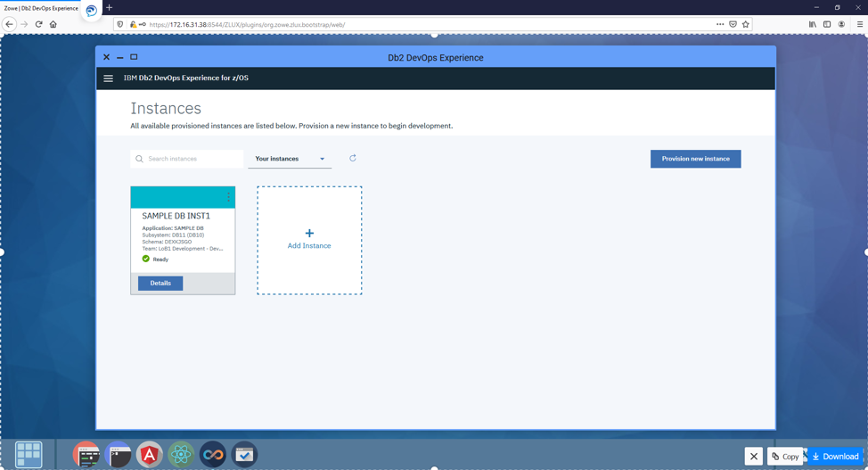Bookmark this page with the star

746,24
